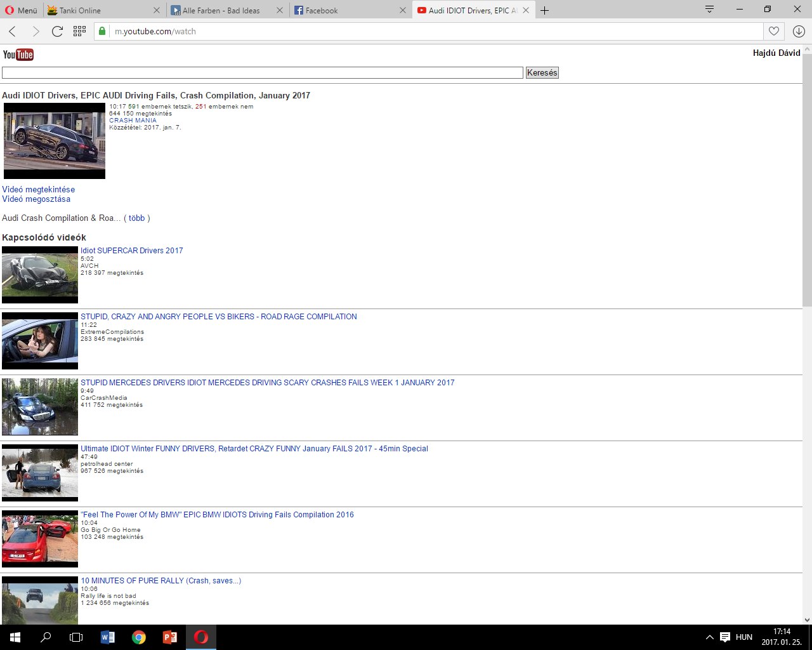Close the Tanki Online tab
This screenshot has height=650, width=812.
pos(157,10)
